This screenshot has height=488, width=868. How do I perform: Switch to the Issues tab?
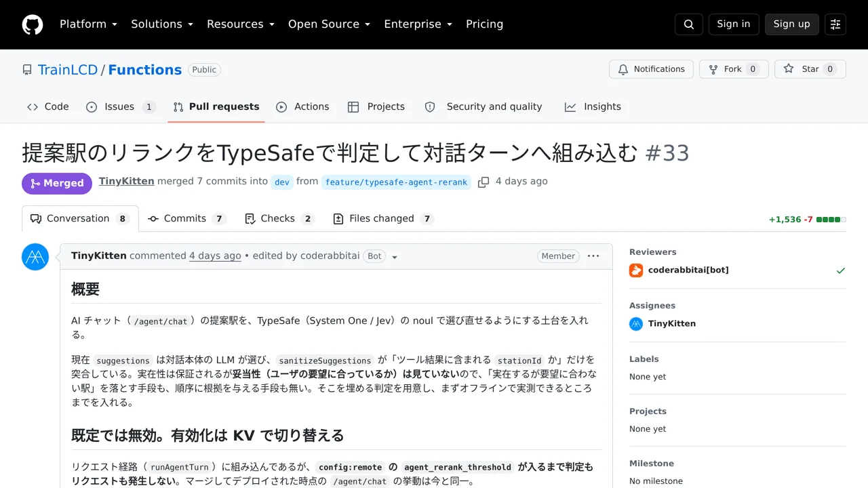click(x=121, y=107)
